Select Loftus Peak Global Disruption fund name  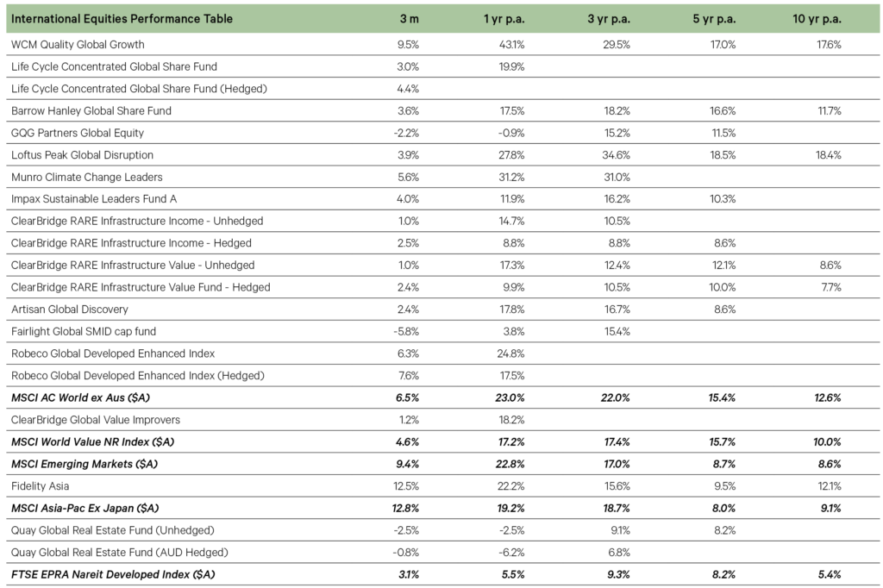(83, 155)
